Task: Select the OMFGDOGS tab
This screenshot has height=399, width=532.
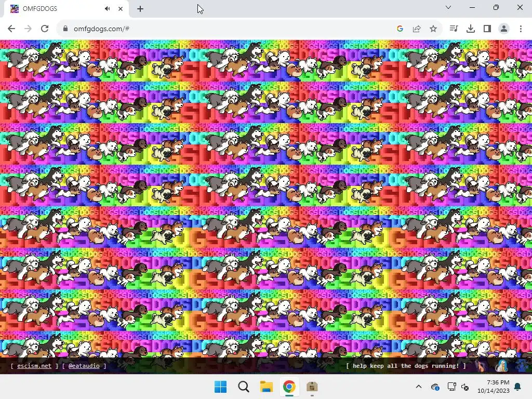Action: pyautogui.click(x=66, y=9)
